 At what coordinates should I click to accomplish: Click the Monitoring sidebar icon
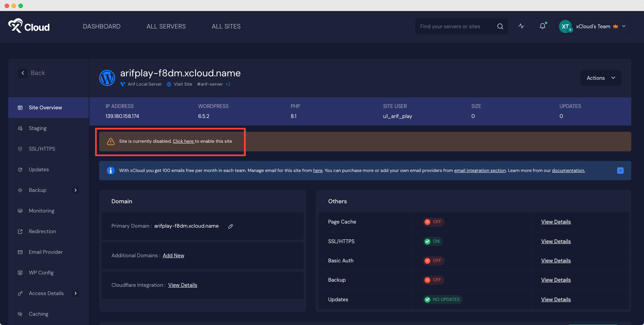(x=21, y=210)
